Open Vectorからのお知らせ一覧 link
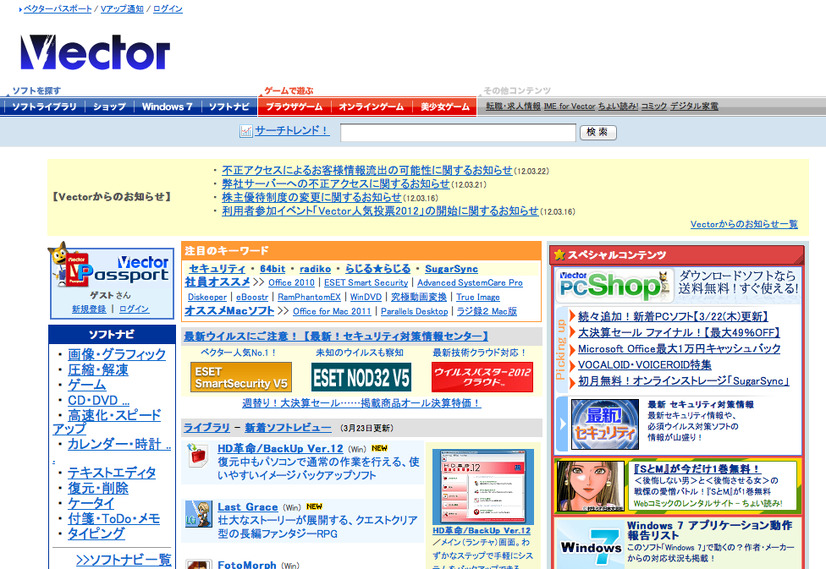The height and width of the screenshot is (569, 826). click(x=744, y=224)
